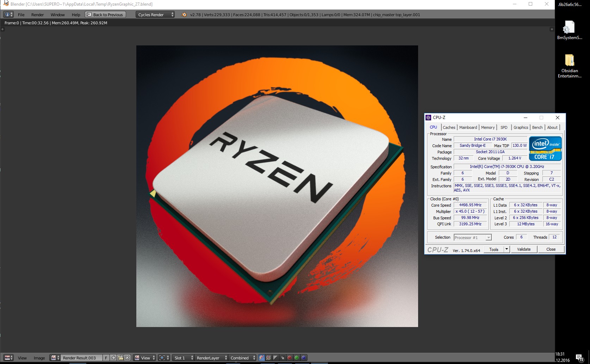590x364 pixels.
Task: Add a new image with plus icon
Action: (113, 358)
